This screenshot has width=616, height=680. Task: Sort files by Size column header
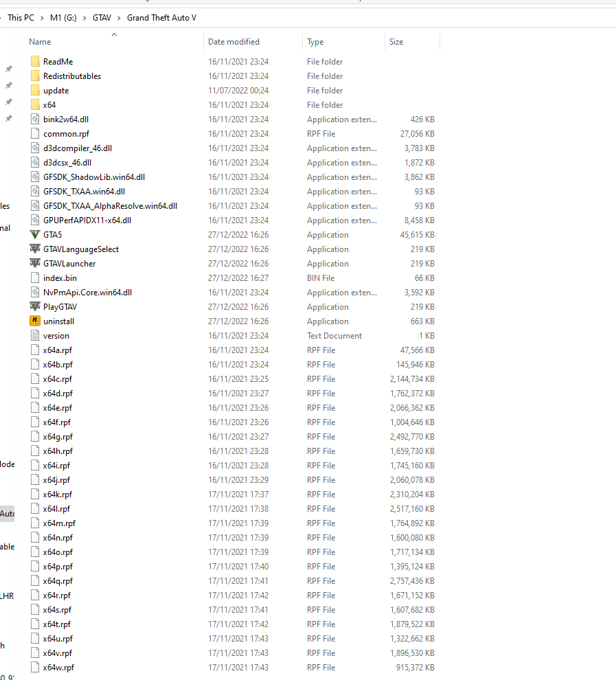(x=396, y=42)
